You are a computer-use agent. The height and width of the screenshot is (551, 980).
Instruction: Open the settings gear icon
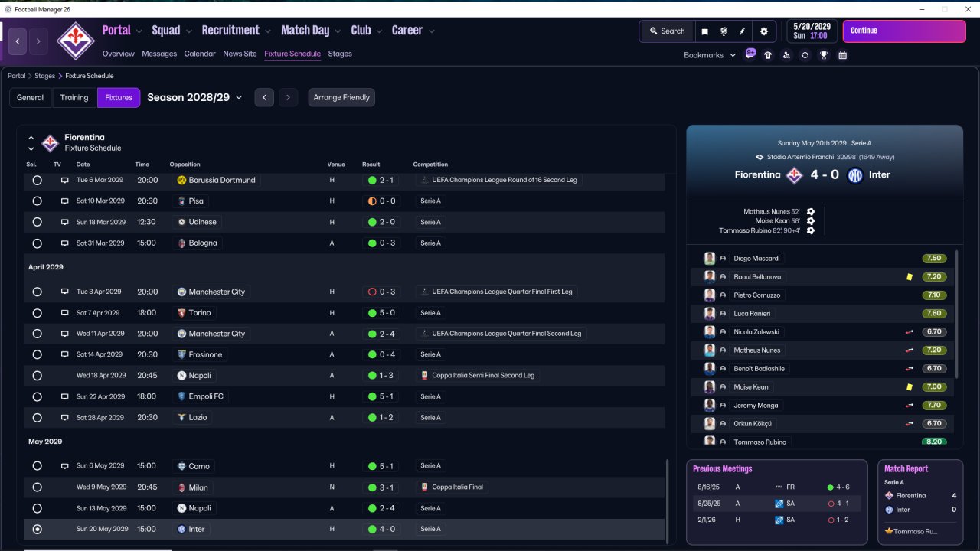(763, 31)
